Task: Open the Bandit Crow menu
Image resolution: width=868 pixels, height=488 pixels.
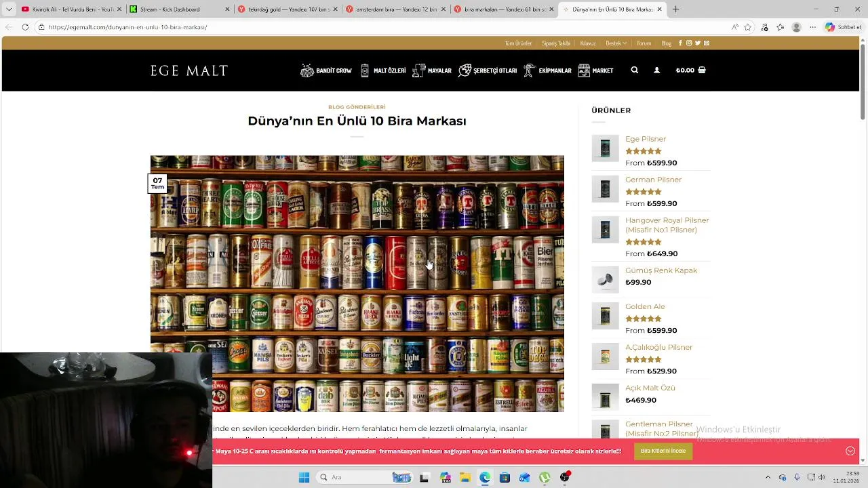Action: coord(326,70)
